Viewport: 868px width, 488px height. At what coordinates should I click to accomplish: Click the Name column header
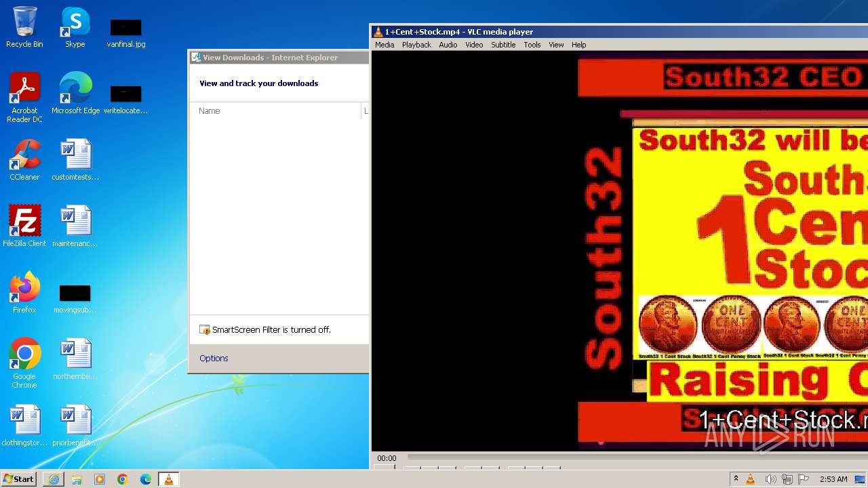(x=277, y=111)
